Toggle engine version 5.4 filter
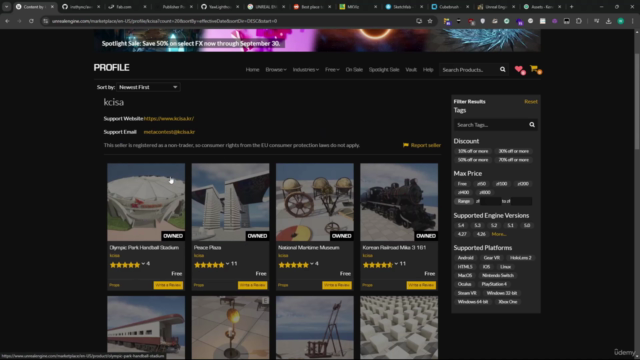Screen dimensions: 640x360 [x=461, y=225]
